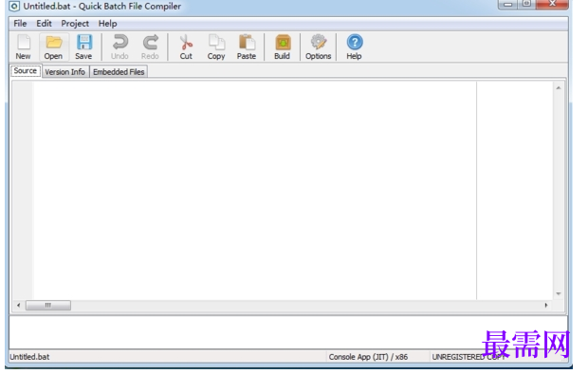Build the batch file into an executable
Image resolution: width=588 pixels, height=374 pixels.
click(283, 47)
